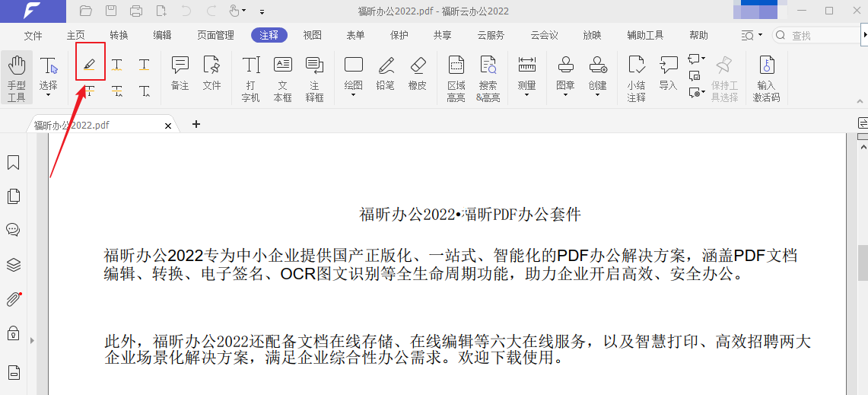Image resolution: width=868 pixels, height=395 pixels.
Task: Open 搜索&高亮 search and highlight
Action: [488, 78]
